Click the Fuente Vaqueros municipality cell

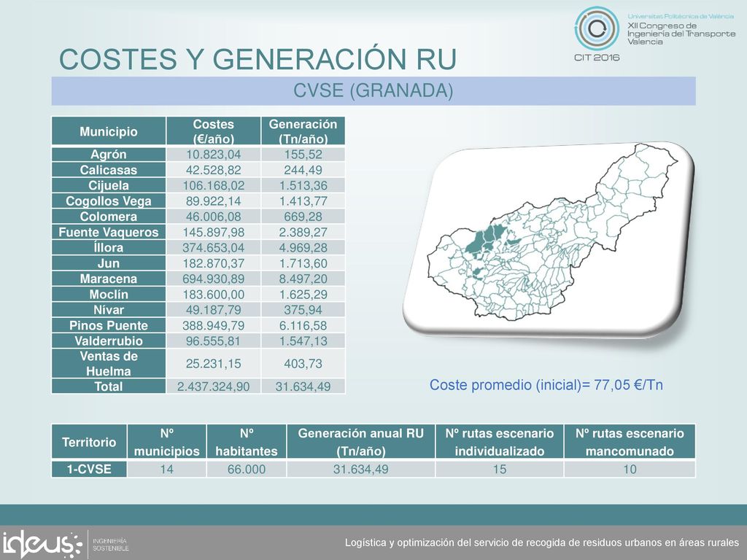click(x=109, y=232)
